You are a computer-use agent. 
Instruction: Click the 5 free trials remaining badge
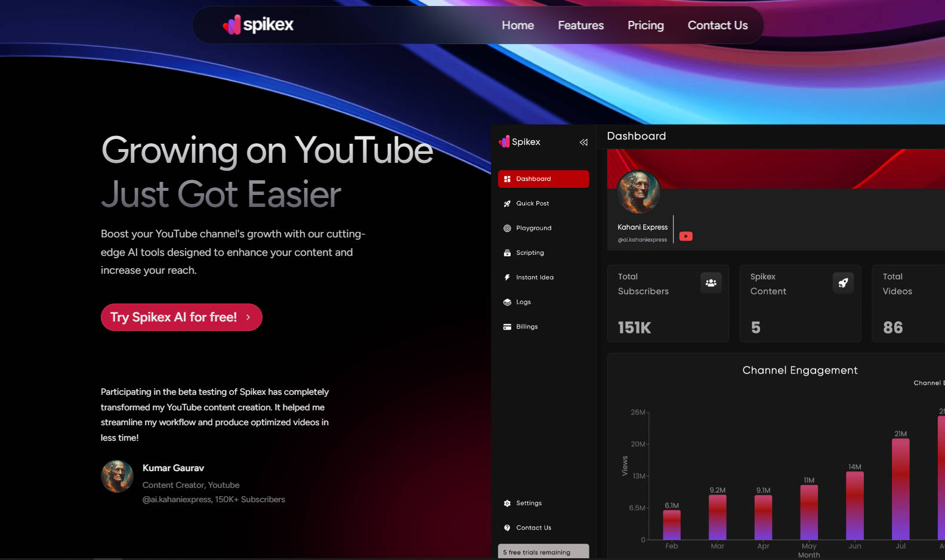pyautogui.click(x=543, y=552)
